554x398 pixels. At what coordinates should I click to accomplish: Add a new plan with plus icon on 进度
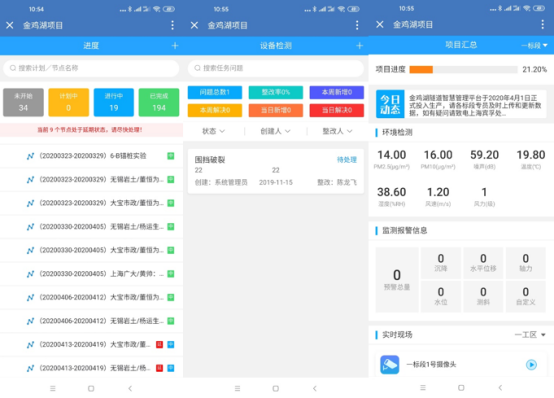175,46
